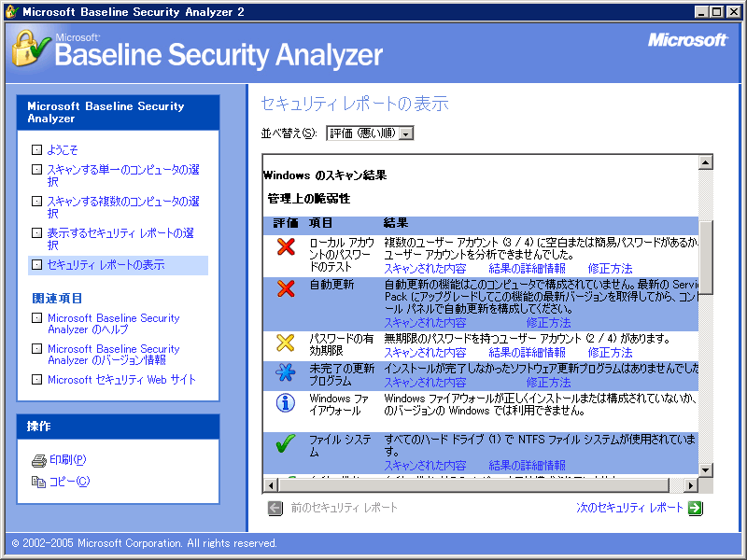The height and width of the screenshot is (560, 747).
Task: Click the セキュリティ レポートの表示 page title
Action: (355, 104)
